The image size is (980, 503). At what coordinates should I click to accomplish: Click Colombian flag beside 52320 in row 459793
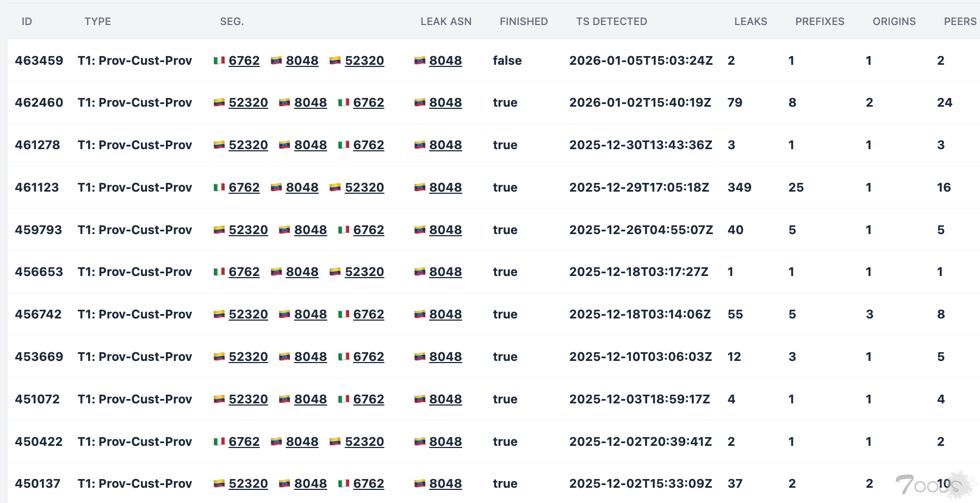[219, 230]
